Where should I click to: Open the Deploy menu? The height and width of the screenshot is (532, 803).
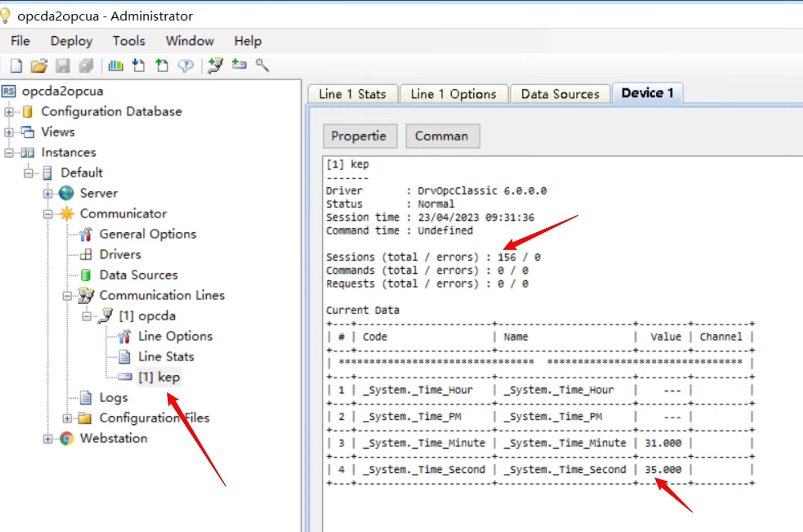coord(71,41)
